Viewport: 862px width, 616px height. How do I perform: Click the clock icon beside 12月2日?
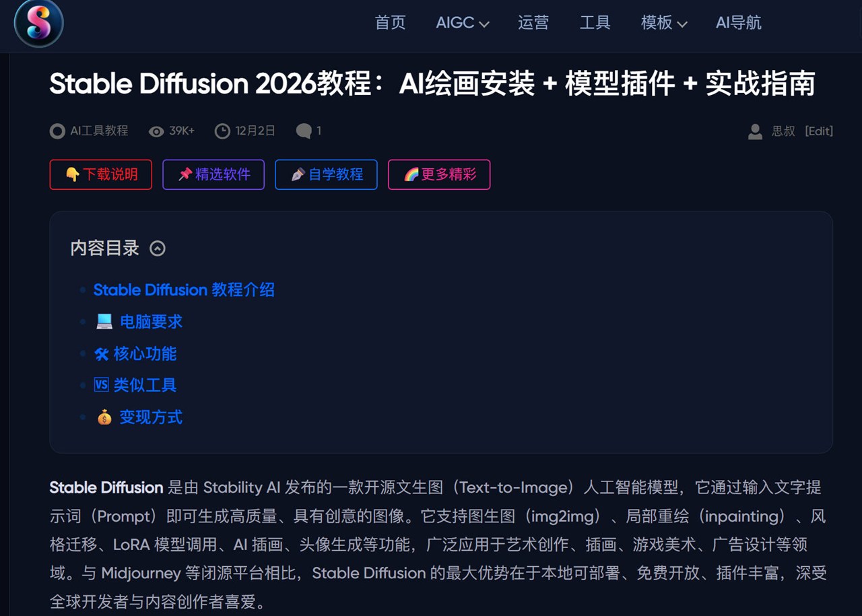pos(222,131)
